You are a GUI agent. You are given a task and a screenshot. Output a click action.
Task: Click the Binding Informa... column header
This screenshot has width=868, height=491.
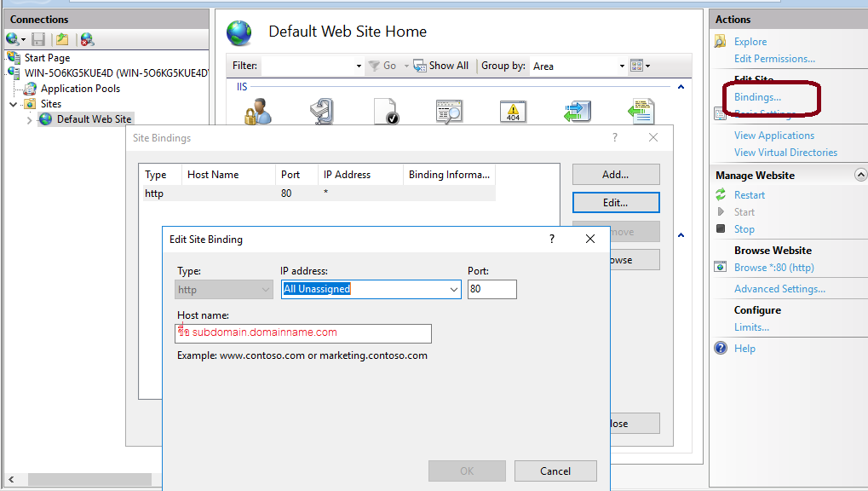(449, 175)
